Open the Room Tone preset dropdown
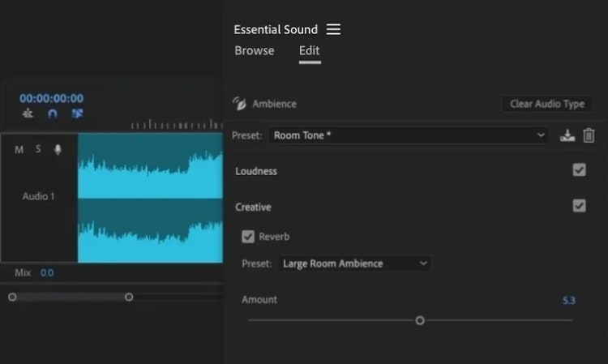 [409, 135]
